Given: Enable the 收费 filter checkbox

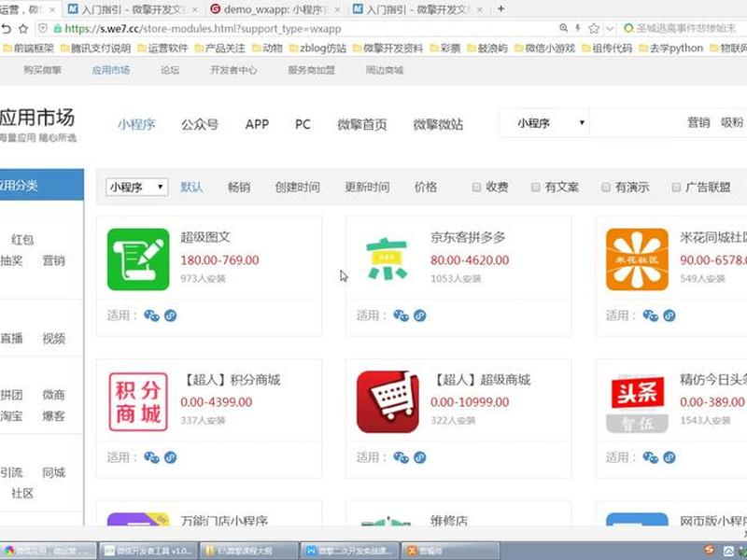Looking at the screenshot, I should 476,188.
